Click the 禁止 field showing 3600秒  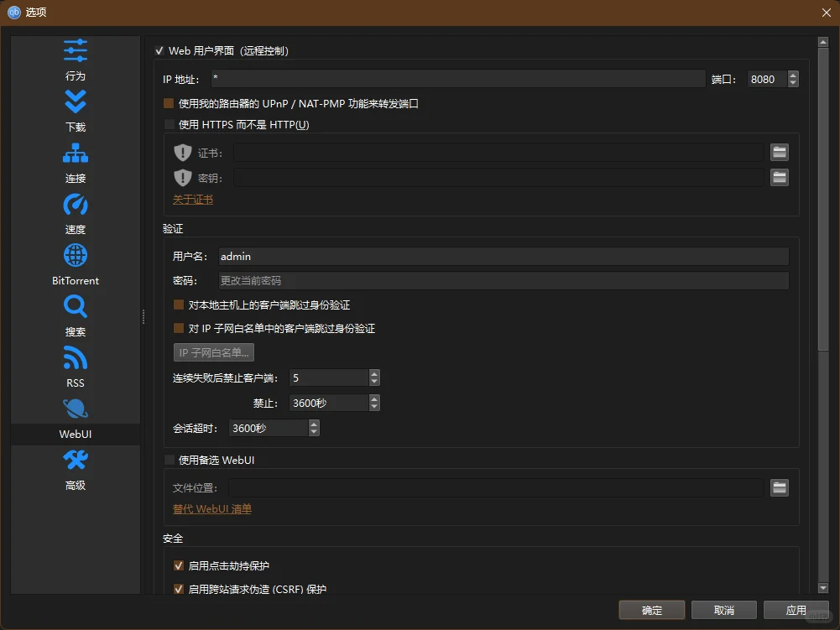pyautogui.click(x=329, y=403)
